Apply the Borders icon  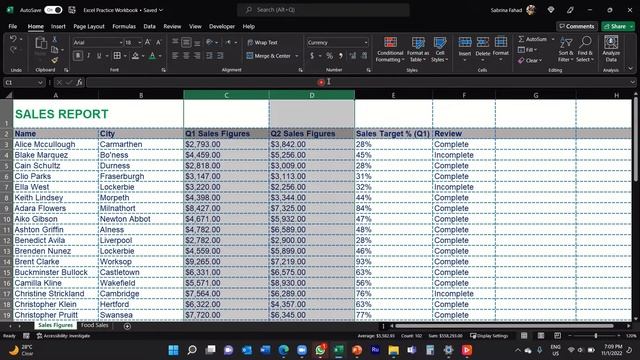pos(117,56)
